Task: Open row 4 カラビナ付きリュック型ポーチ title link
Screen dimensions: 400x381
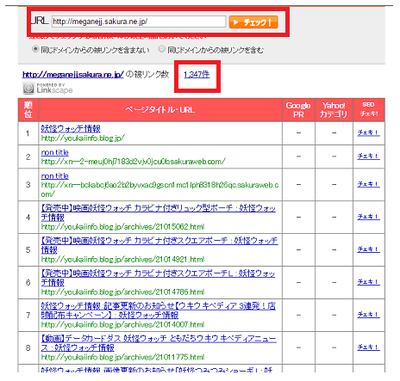Action: pos(158,213)
